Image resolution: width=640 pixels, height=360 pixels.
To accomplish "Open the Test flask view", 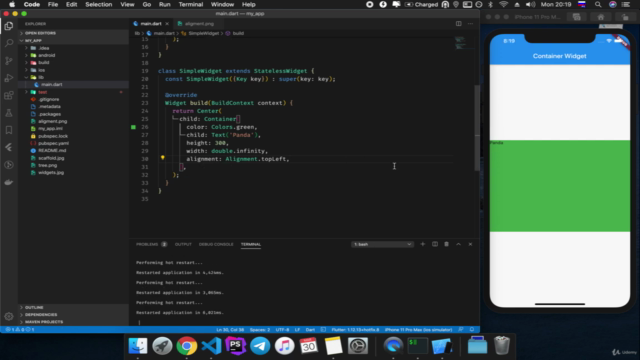I will (x=9, y=113).
